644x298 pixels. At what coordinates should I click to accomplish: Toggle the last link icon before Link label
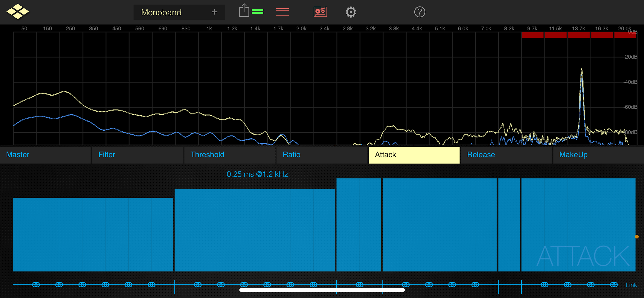614,285
